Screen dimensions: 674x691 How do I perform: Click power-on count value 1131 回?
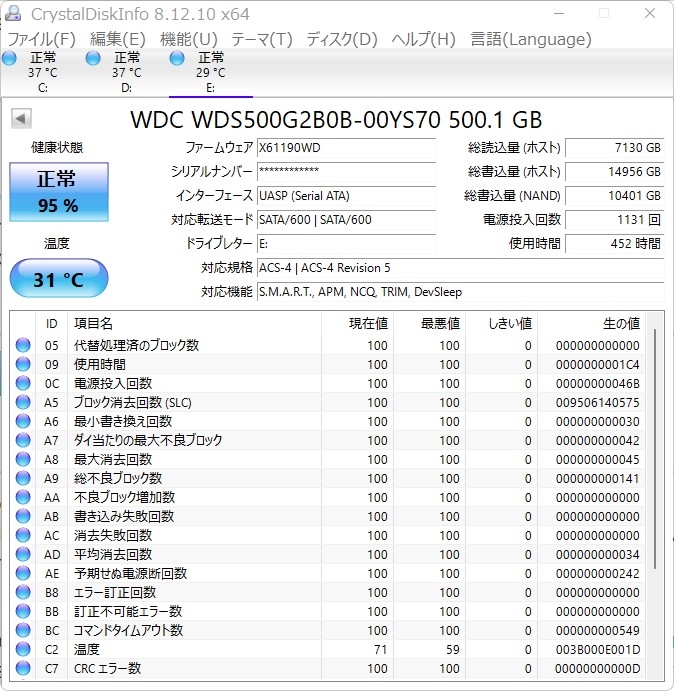(x=614, y=219)
